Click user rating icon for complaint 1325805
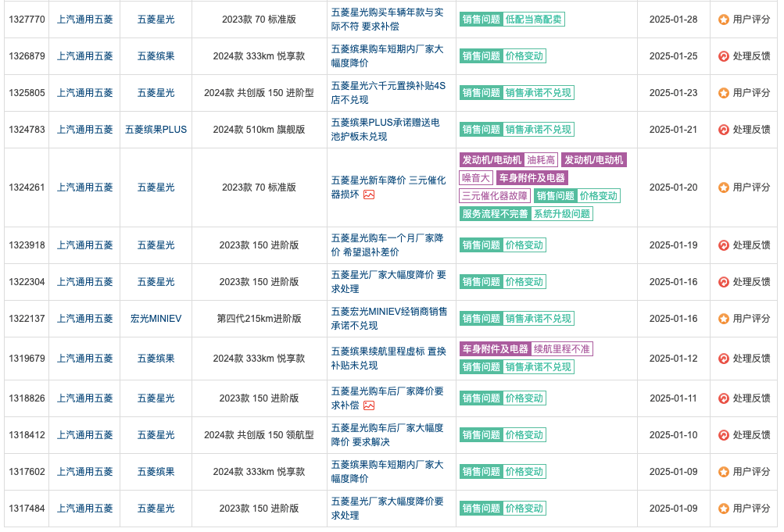 [723, 93]
